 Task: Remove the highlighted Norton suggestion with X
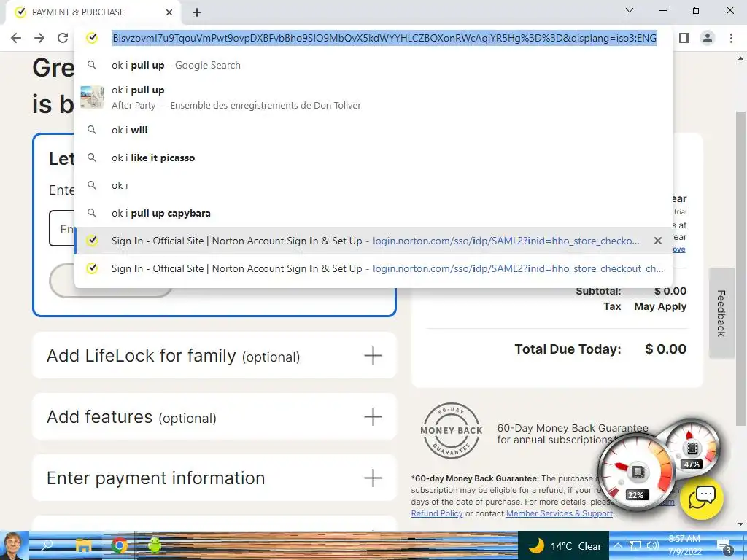coord(658,241)
